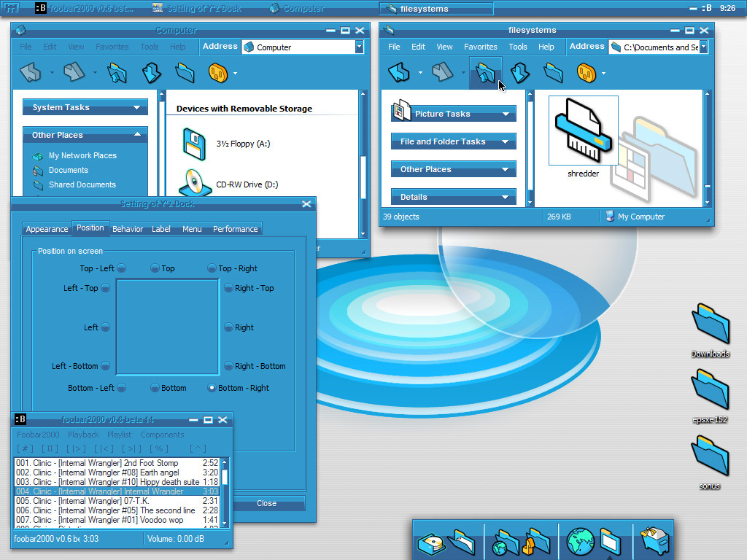This screenshot has width=747, height=560.
Task: Click the foobar2000 pause [II] control
Action: pyautogui.click(x=50, y=448)
